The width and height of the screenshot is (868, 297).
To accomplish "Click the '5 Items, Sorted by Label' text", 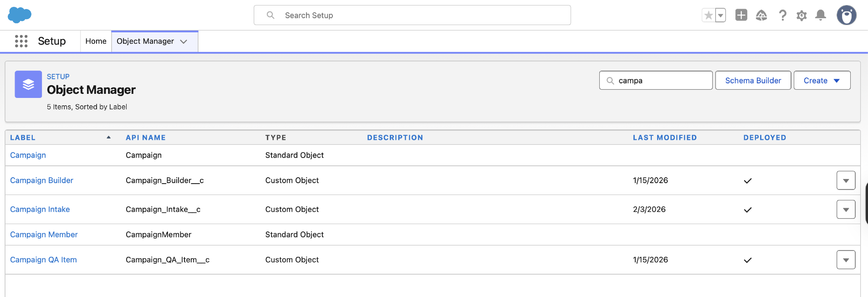I will (x=87, y=107).
